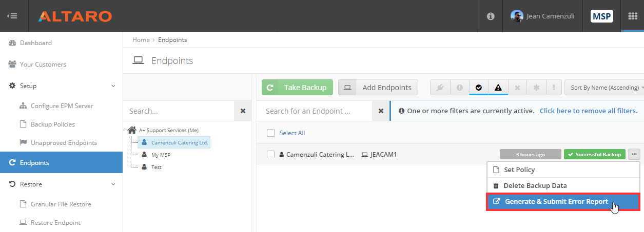Image resolution: width=644 pixels, height=232 pixels.
Task: Click here to remove all filters
Action: pyautogui.click(x=589, y=111)
